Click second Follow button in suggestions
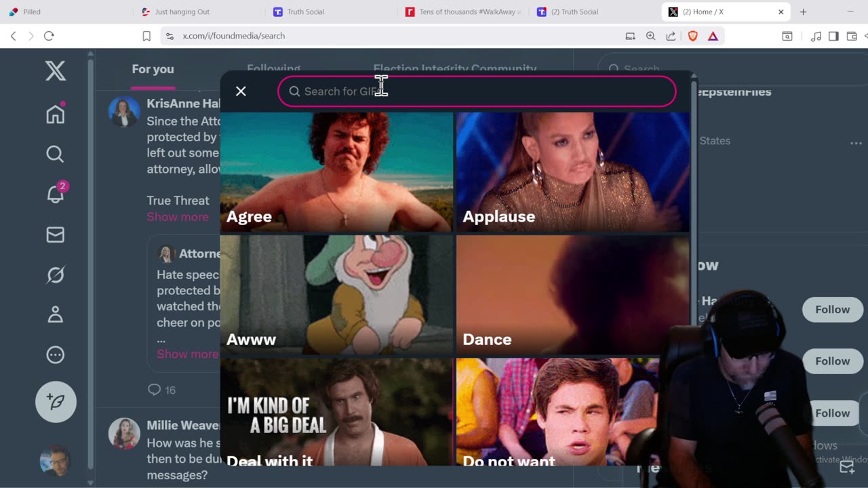Viewport: 868px width, 488px height. coord(832,361)
